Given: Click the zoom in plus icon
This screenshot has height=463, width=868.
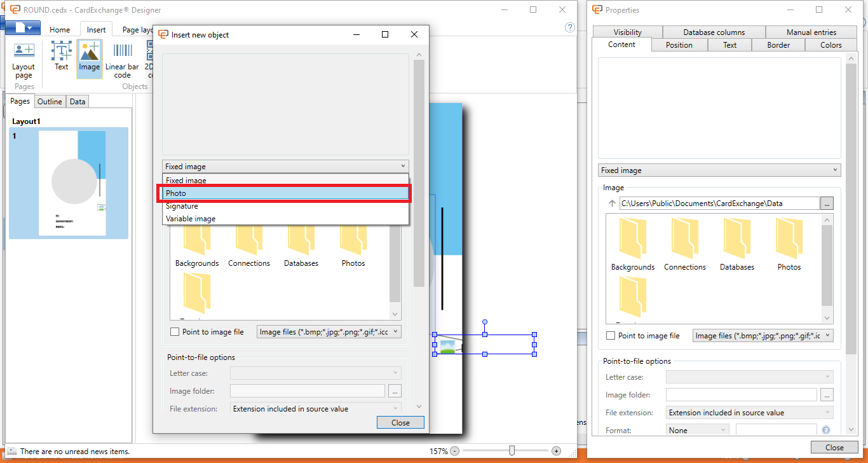Looking at the screenshot, I should point(556,451).
